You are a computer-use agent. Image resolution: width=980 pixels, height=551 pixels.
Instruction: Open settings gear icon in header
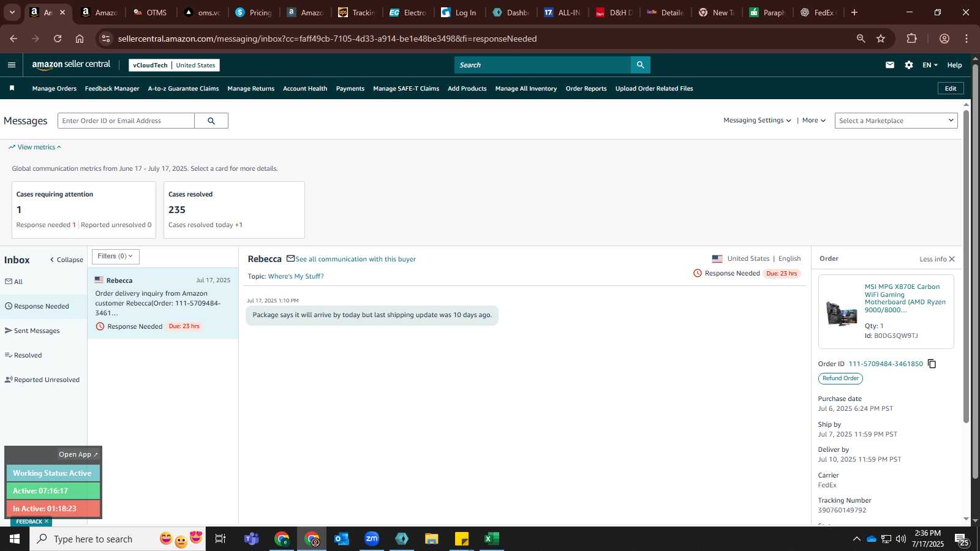[x=909, y=65]
